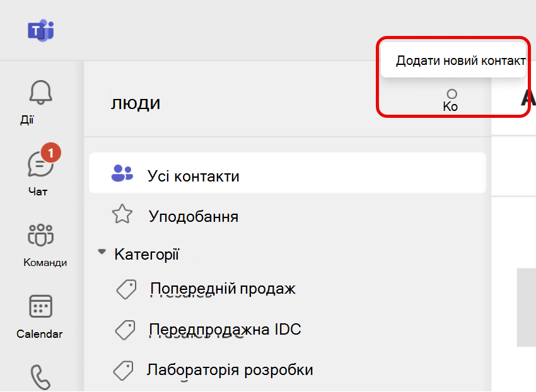
Task: Open the Чат icon with notification badge
Action: 41,164
